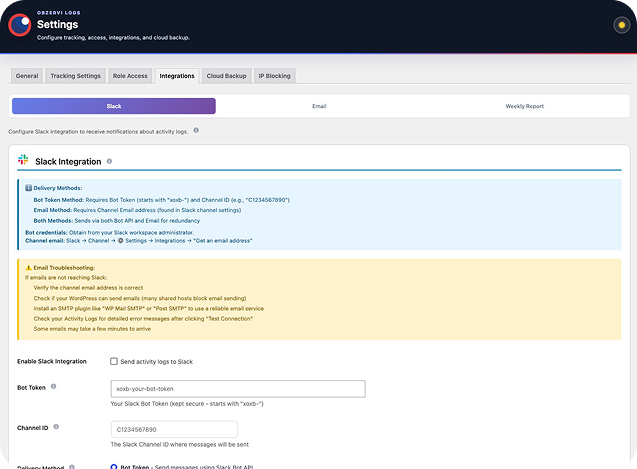This screenshot has height=469, width=637.
Task: Click the "Both Methods:" description line
Action: tap(117, 221)
